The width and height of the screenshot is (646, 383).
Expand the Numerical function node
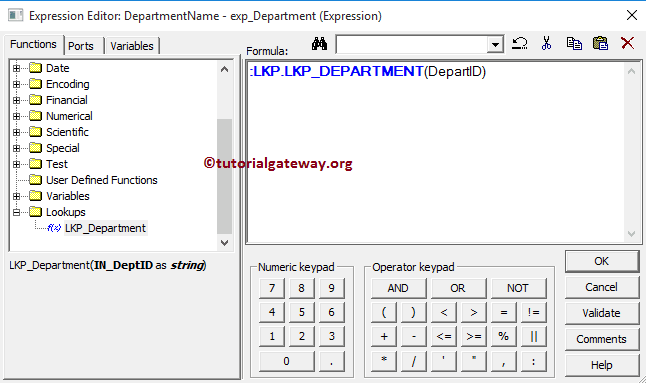click(x=16, y=116)
